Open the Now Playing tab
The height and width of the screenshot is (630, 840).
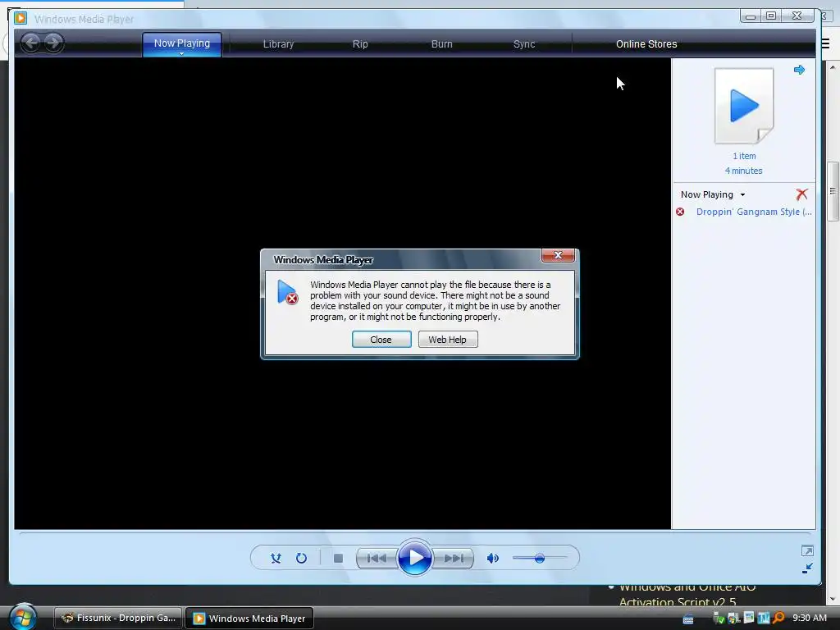coord(181,43)
